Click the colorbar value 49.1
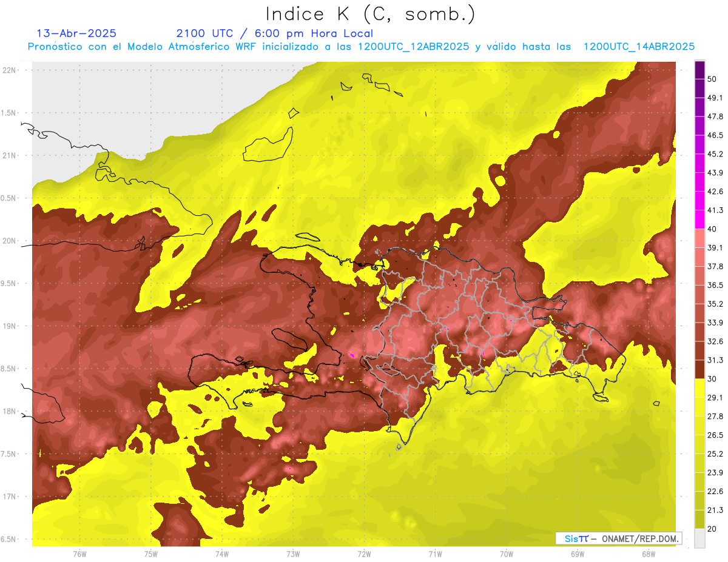This screenshot has height=562, width=728. (x=715, y=98)
